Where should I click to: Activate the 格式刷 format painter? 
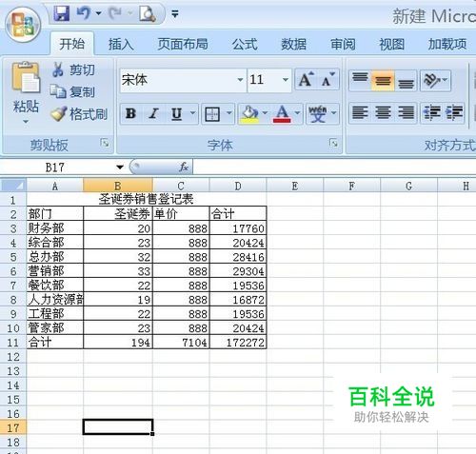(79, 114)
